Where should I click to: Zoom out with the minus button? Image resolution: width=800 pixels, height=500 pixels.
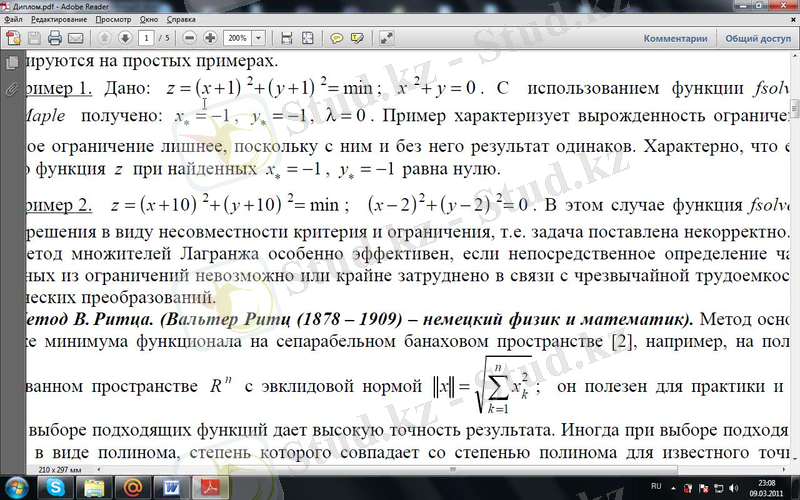click(x=189, y=38)
